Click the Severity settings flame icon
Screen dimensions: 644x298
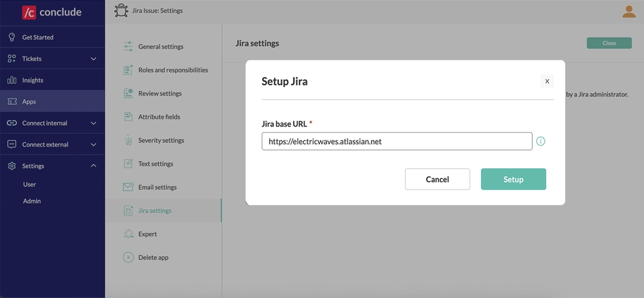128,140
